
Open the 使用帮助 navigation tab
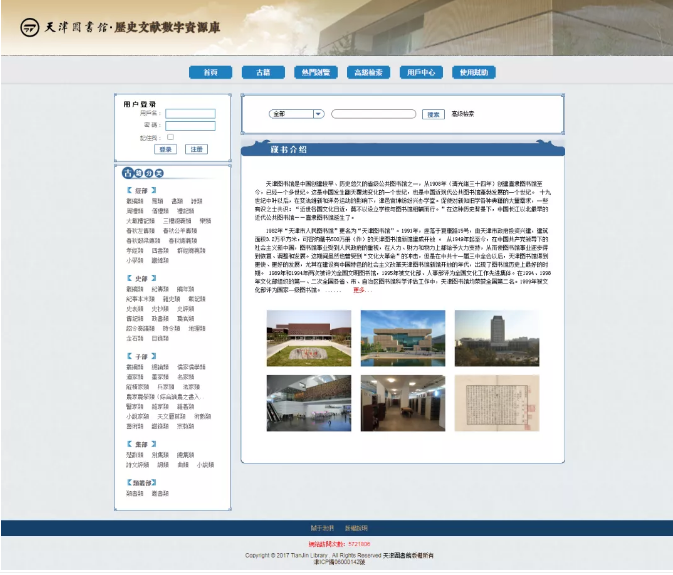(x=473, y=72)
